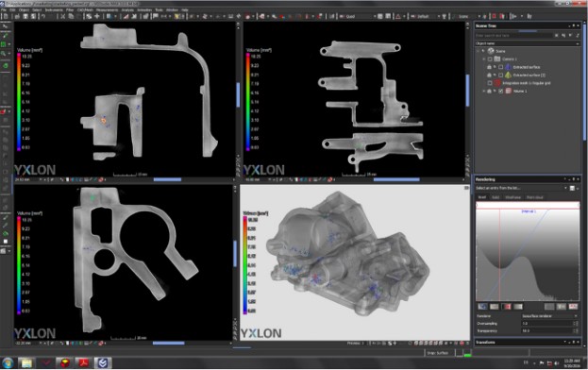Screen dimensions: 588x370
Task: Switch to the Point cloud rendering tab
Action: [535, 197]
